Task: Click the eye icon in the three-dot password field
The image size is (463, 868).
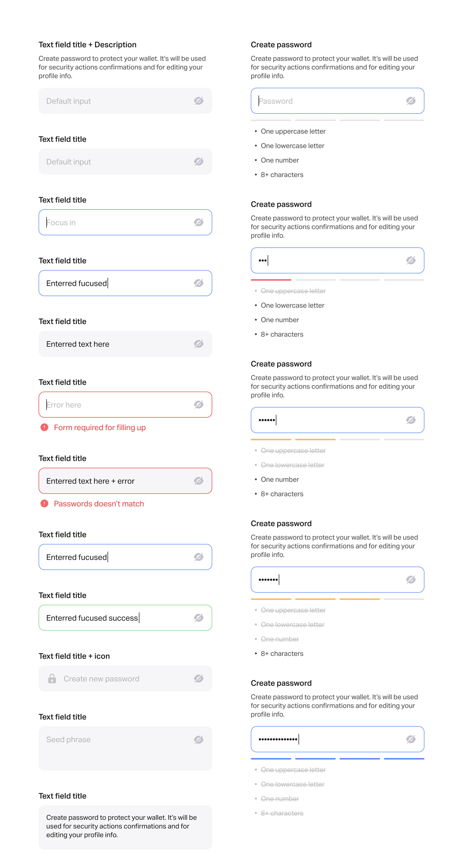Action: [x=411, y=260]
